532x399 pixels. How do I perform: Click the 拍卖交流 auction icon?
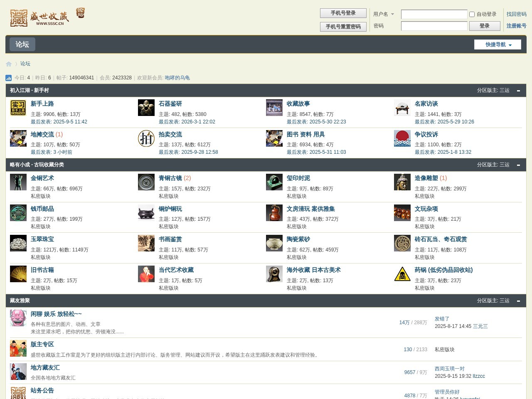pyautogui.click(x=146, y=138)
